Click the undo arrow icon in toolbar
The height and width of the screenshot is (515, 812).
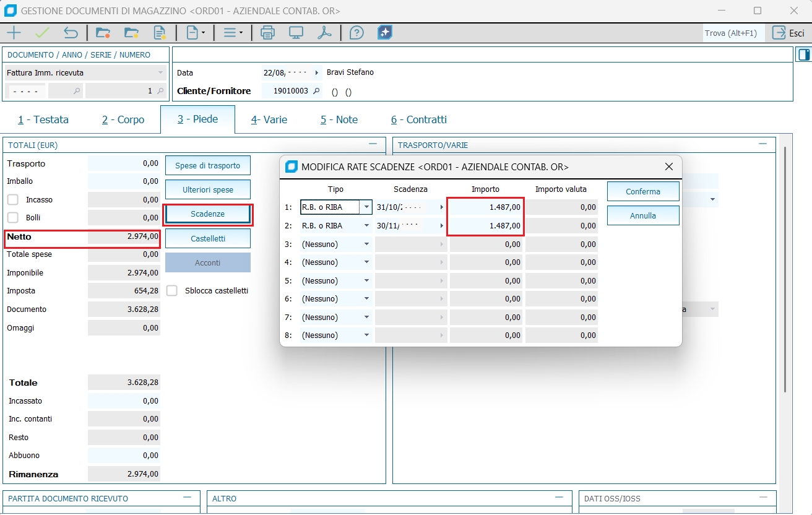(x=71, y=33)
